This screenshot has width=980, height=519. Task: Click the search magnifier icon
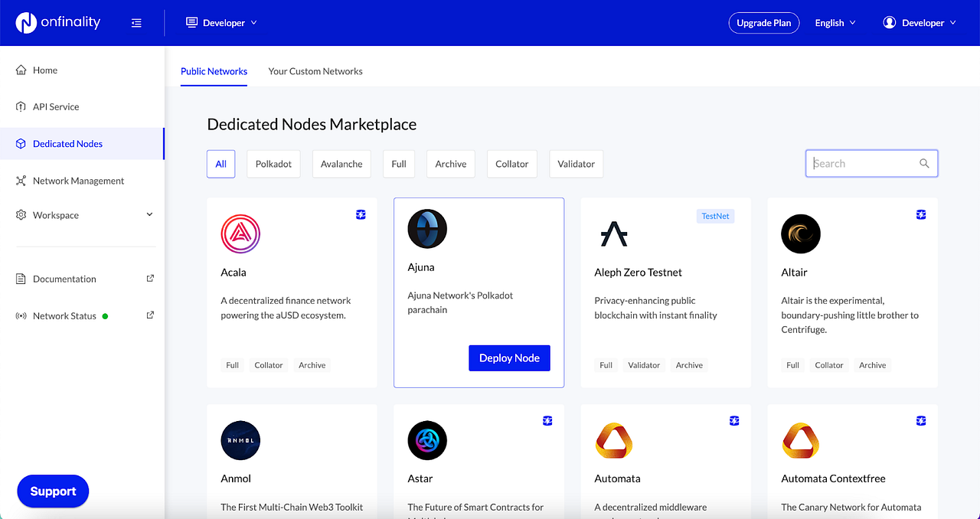click(x=924, y=163)
